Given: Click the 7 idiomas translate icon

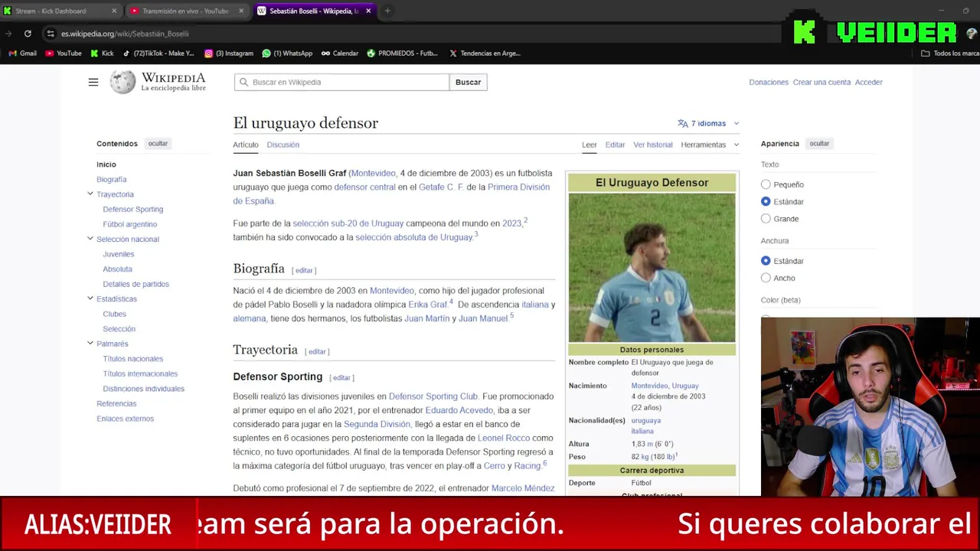Looking at the screenshot, I should coord(682,123).
